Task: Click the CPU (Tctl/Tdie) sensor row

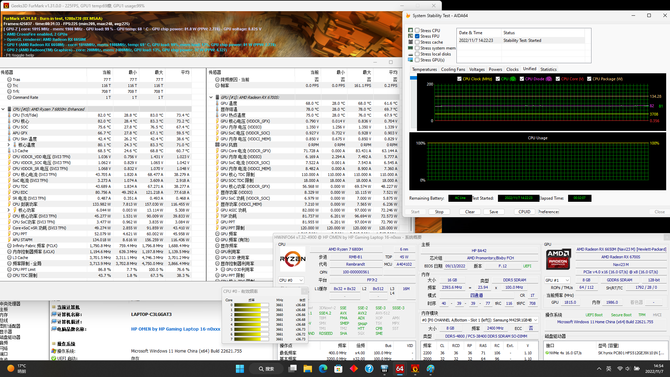Action: 96,115
